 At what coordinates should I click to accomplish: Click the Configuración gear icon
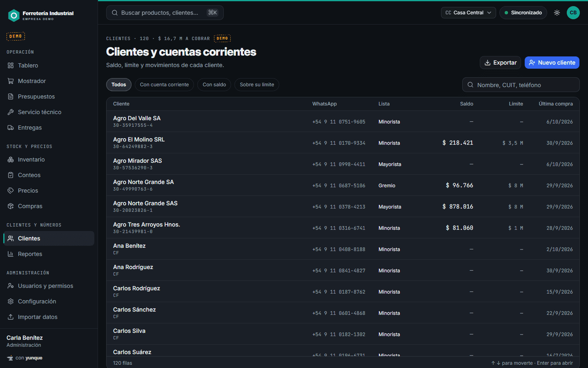[x=11, y=301]
